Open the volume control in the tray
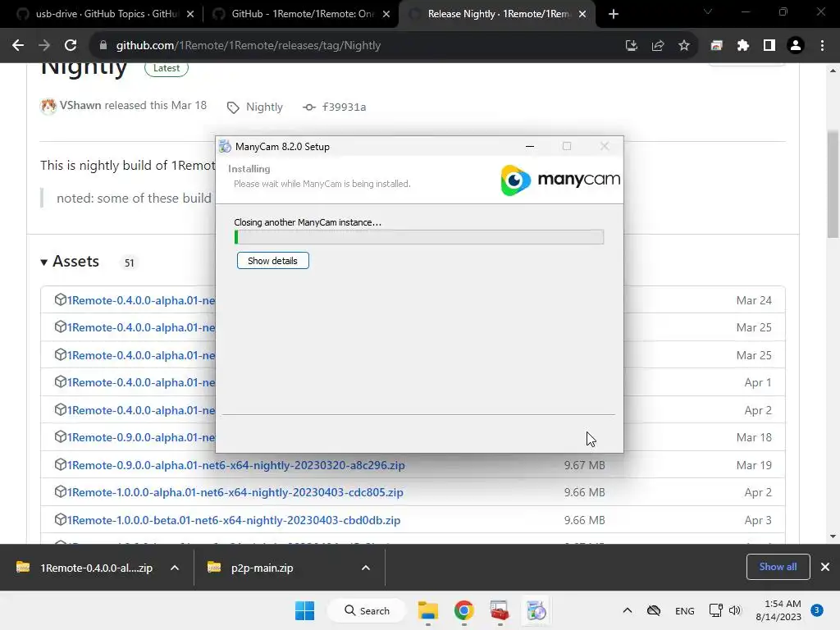 tap(735, 610)
